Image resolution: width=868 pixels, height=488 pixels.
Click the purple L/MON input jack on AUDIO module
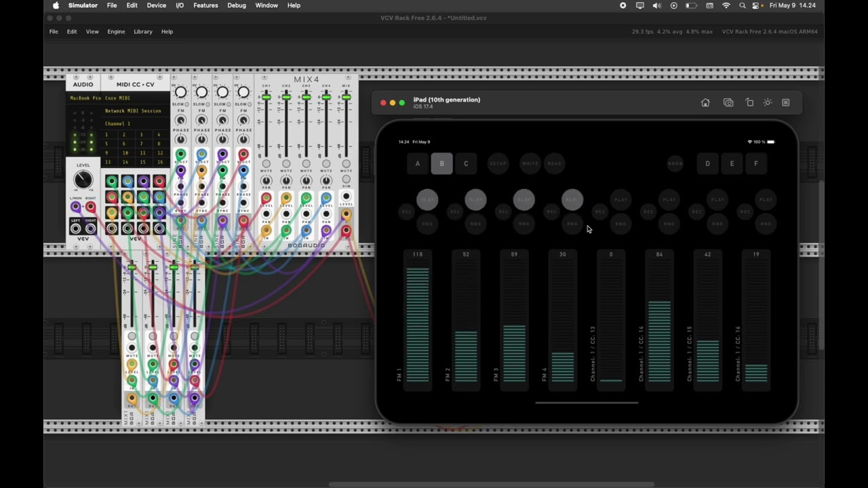tap(76, 207)
